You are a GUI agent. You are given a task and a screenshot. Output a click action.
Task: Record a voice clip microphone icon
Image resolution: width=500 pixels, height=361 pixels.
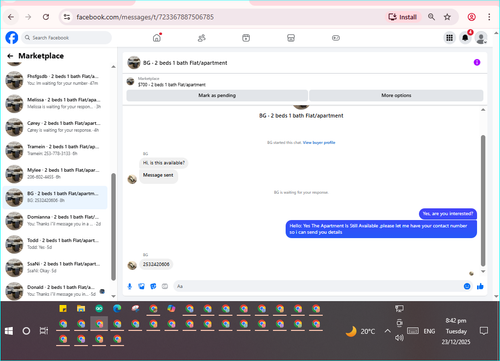click(130, 286)
